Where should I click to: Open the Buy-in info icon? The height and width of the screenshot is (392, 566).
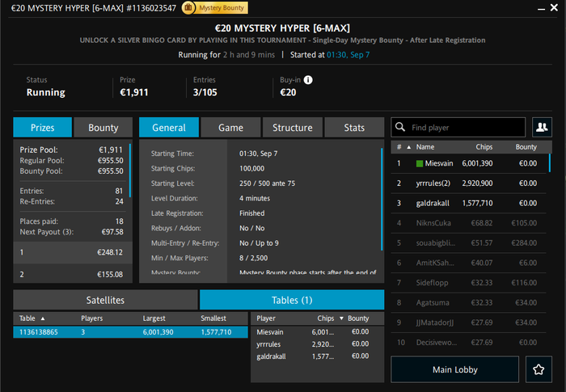click(308, 80)
